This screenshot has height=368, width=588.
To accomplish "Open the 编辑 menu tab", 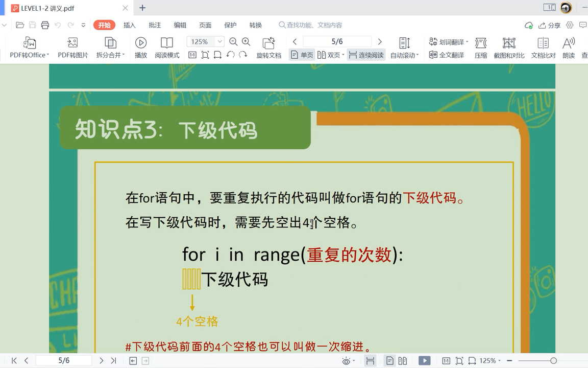I will point(180,25).
